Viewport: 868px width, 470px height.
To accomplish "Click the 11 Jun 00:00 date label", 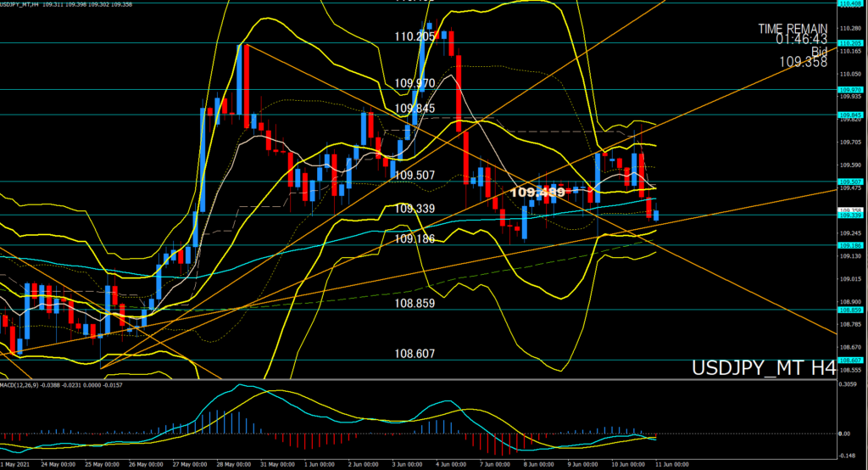I will [x=672, y=464].
